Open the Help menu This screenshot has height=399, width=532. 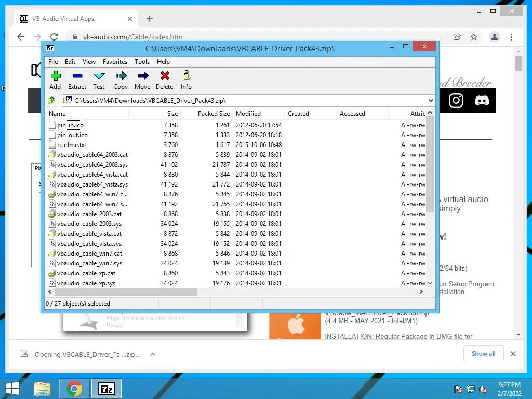click(x=163, y=62)
